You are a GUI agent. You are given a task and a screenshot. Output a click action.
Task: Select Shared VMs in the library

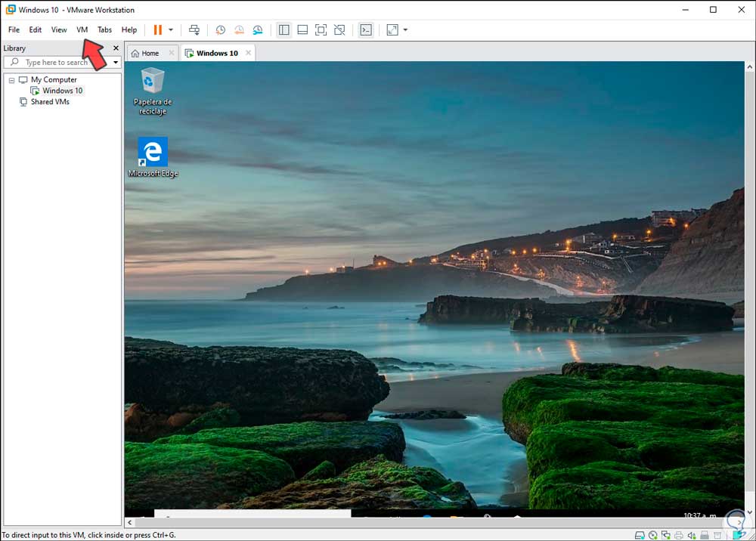(50, 102)
